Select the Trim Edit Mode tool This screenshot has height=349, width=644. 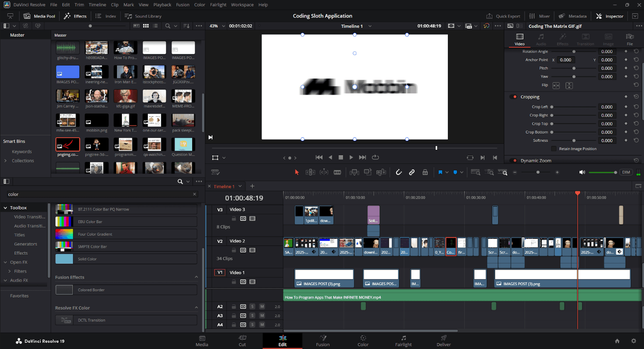(310, 172)
